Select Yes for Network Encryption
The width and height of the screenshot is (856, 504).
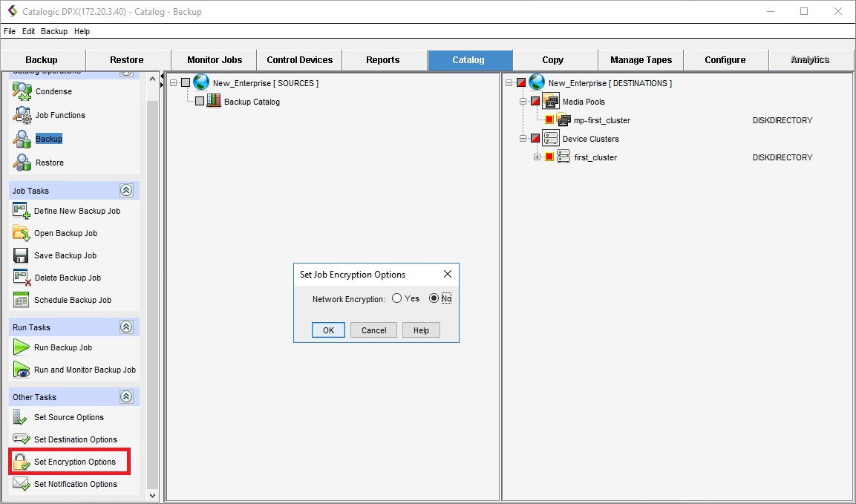click(397, 298)
